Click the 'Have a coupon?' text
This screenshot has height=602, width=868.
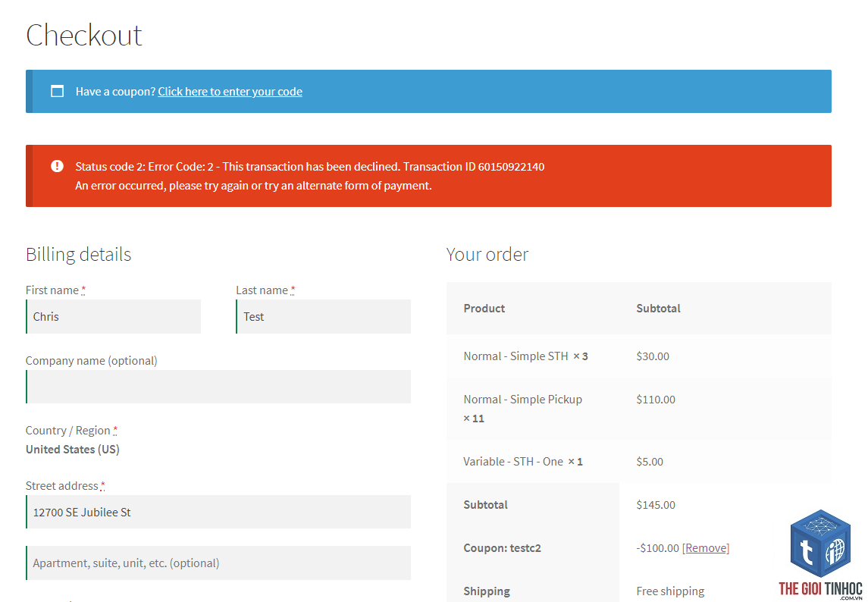tap(116, 92)
